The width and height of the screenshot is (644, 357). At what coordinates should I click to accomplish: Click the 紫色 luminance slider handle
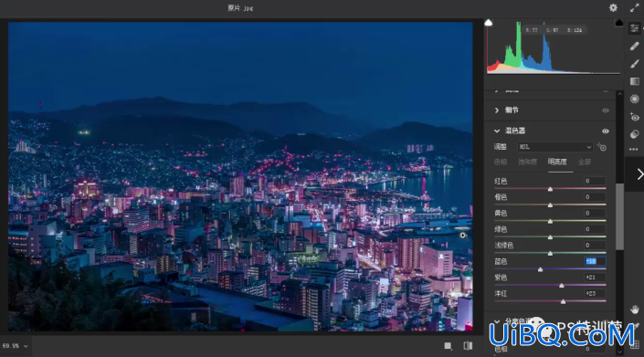562,286
